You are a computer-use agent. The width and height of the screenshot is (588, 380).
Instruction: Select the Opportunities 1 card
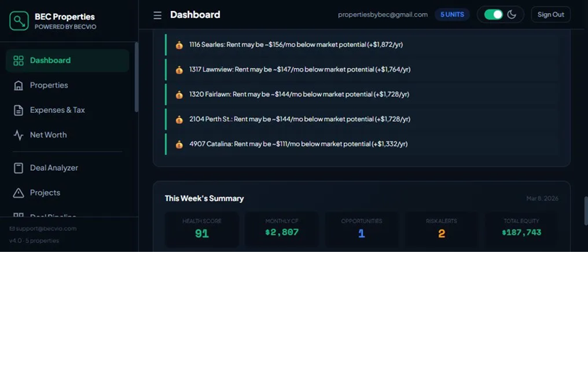(361, 229)
